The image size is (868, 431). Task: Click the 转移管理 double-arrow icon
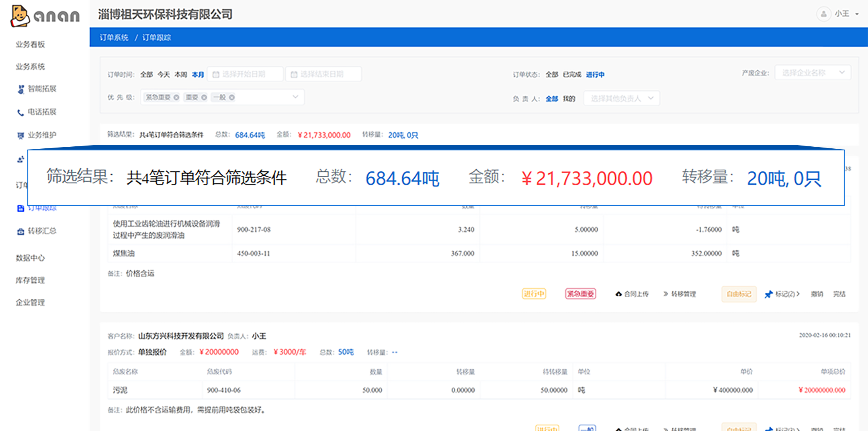tap(665, 294)
